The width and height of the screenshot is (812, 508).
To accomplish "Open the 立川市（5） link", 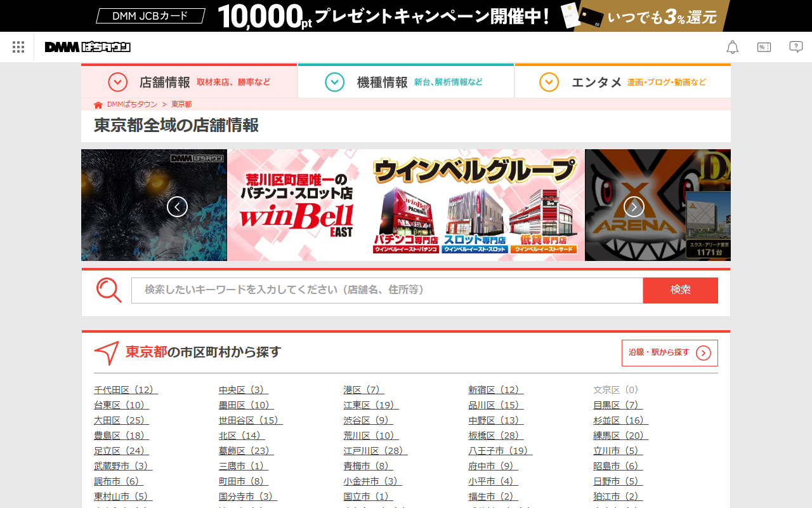I will [x=619, y=451].
